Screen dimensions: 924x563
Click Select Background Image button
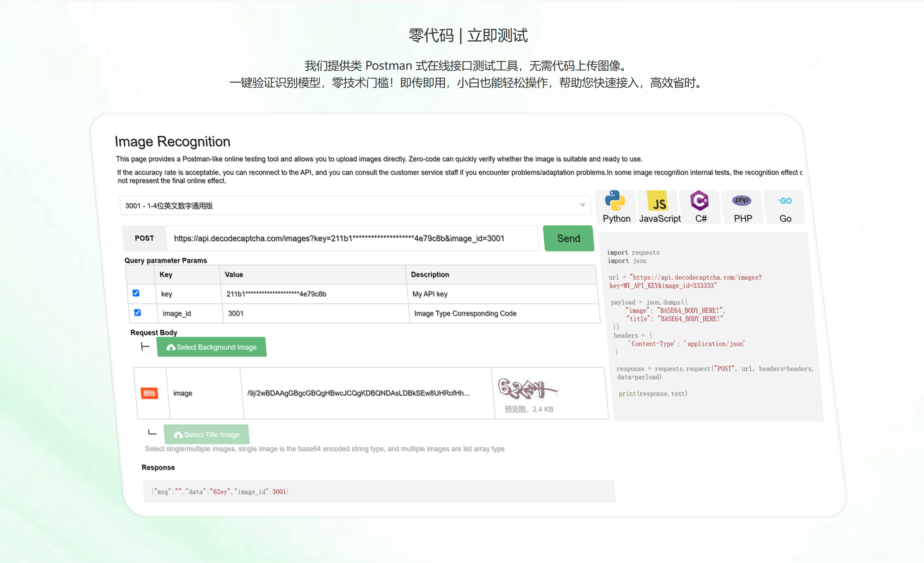coord(212,347)
